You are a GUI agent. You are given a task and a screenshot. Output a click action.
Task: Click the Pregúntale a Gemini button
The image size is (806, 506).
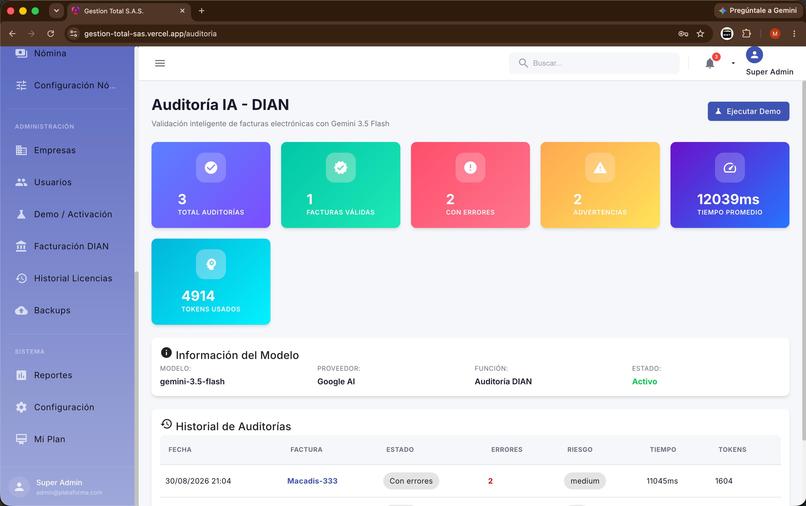click(758, 10)
